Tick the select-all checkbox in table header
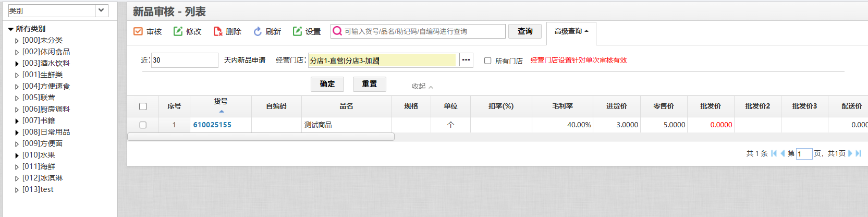The image size is (868, 217). point(143,106)
